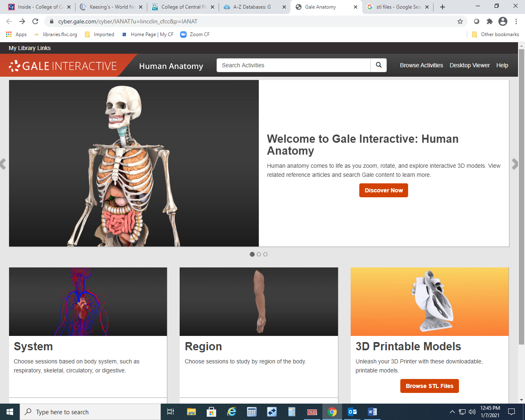The width and height of the screenshot is (525, 420).
Task: Bookmark this page with the star icon
Action: coord(460,21)
